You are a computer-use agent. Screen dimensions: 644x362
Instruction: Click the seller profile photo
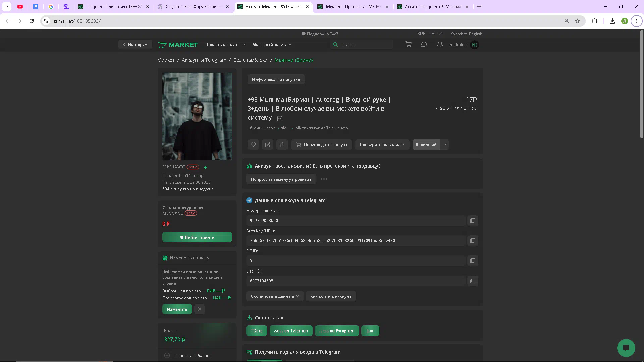coord(197,116)
